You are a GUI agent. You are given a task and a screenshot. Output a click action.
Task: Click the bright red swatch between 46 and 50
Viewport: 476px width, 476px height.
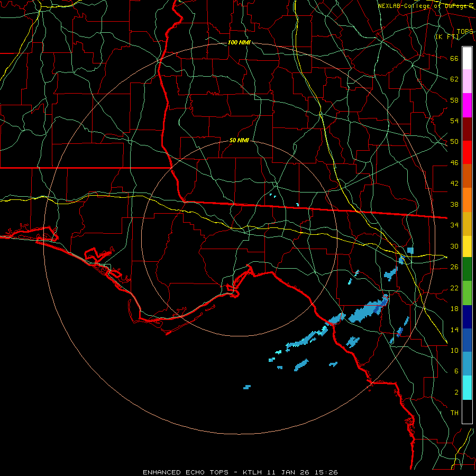(467, 152)
